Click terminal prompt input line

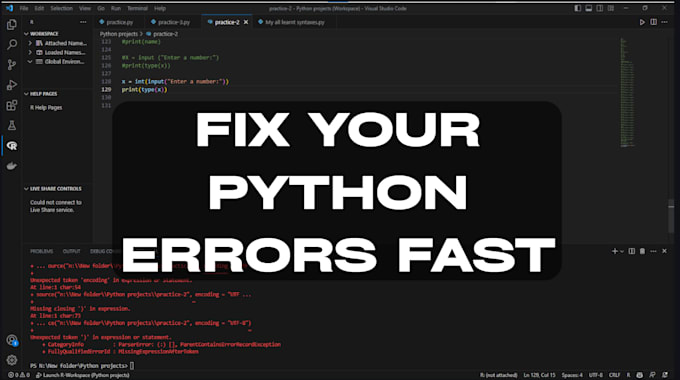point(82,366)
